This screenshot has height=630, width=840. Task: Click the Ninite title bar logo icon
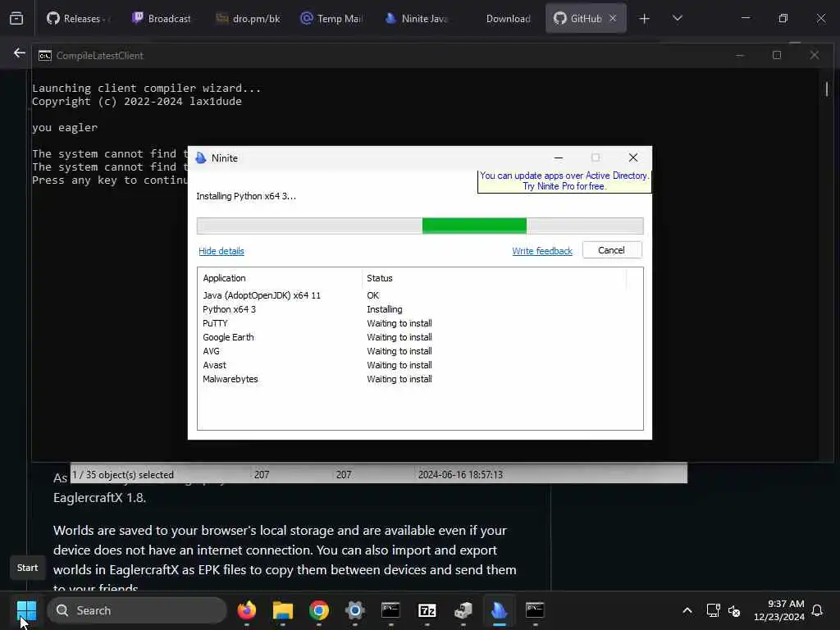(201, 158)
